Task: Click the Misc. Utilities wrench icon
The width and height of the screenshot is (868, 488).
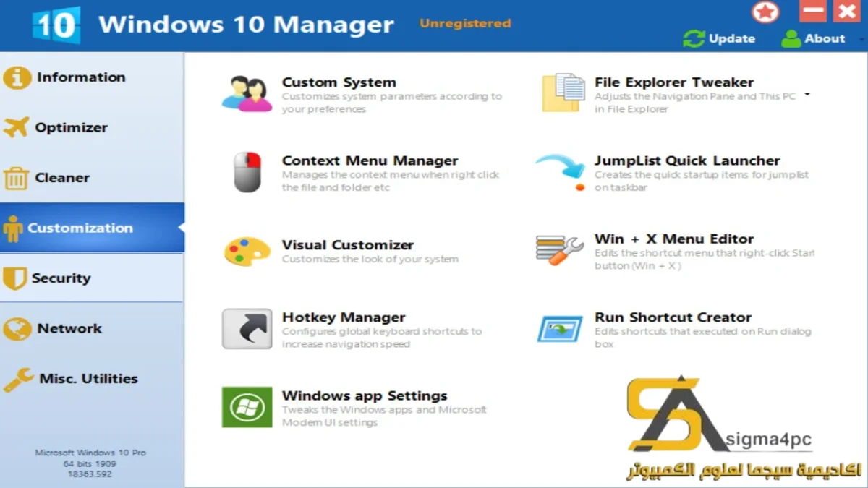Action: [x=18, y=380]
